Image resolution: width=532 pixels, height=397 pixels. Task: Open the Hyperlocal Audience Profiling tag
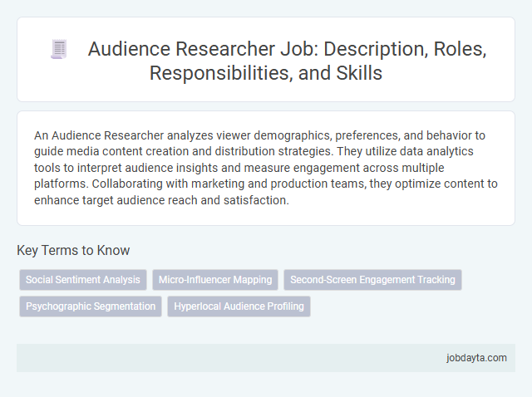coord(239,306)
